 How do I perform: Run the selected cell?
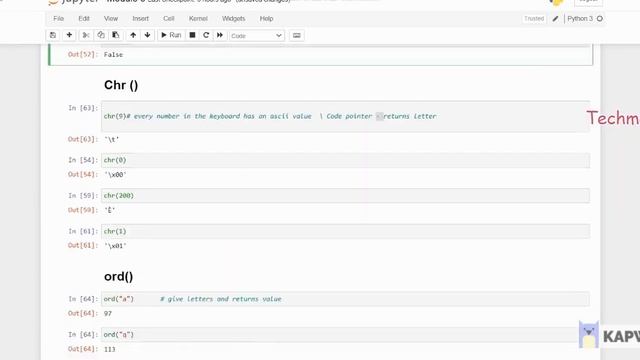coord(171,35)
